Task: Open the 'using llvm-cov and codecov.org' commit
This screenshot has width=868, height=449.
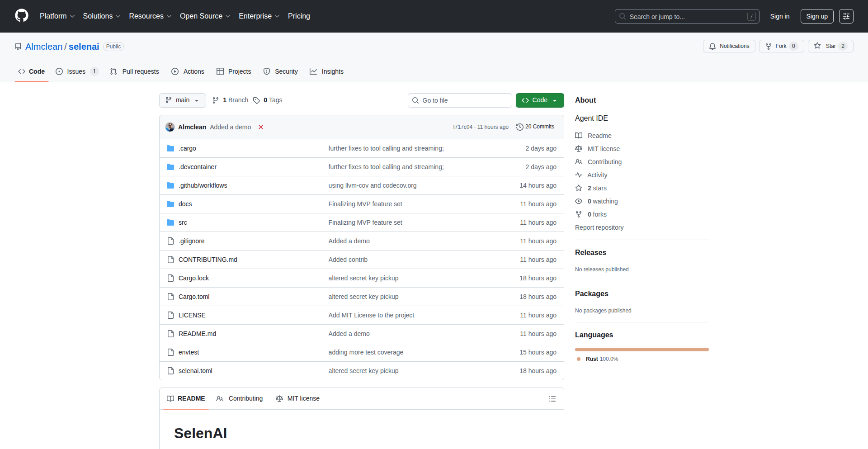Action: (x=373, y=185)
